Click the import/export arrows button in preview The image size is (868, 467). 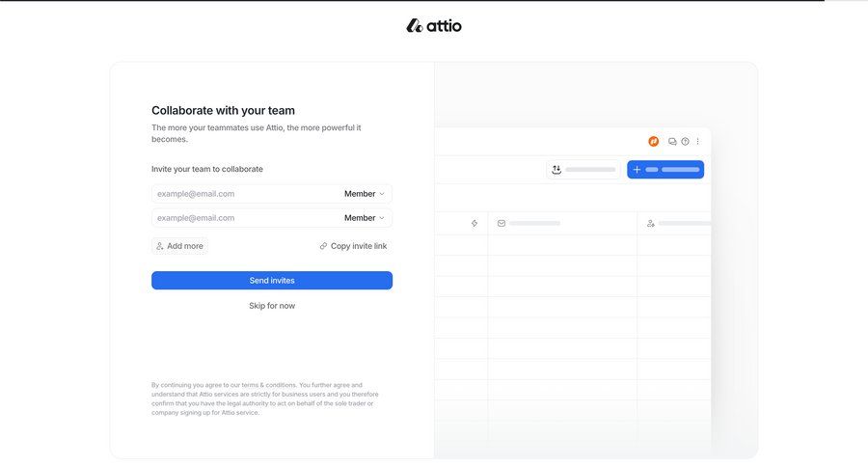click(x=583, y=170)
